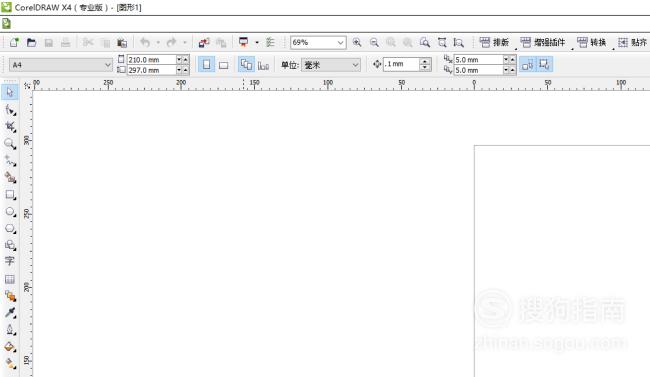Select the Interactive Fill tool
The image size is (650, 377).
tap(10, 364)
